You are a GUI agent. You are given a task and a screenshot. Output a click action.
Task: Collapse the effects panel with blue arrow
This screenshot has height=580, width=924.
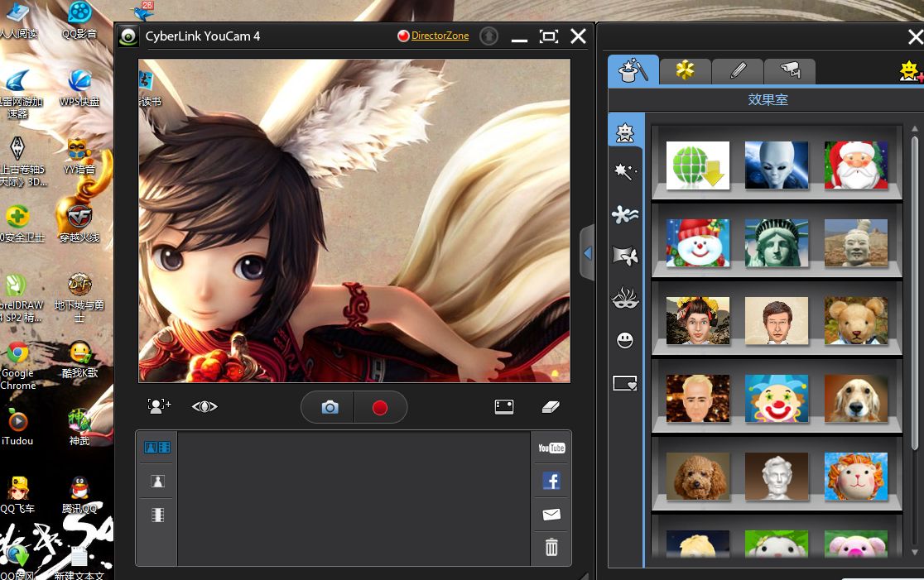[588, 253]
